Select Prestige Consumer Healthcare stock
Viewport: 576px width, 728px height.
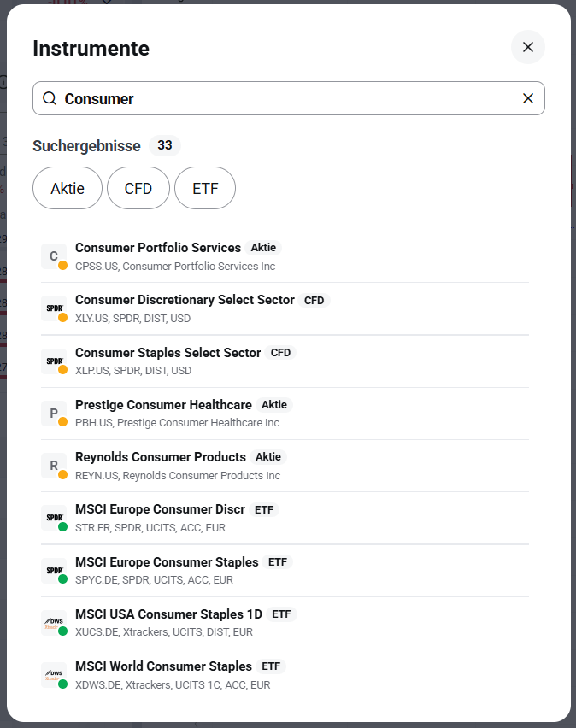[x=285, y=414]
